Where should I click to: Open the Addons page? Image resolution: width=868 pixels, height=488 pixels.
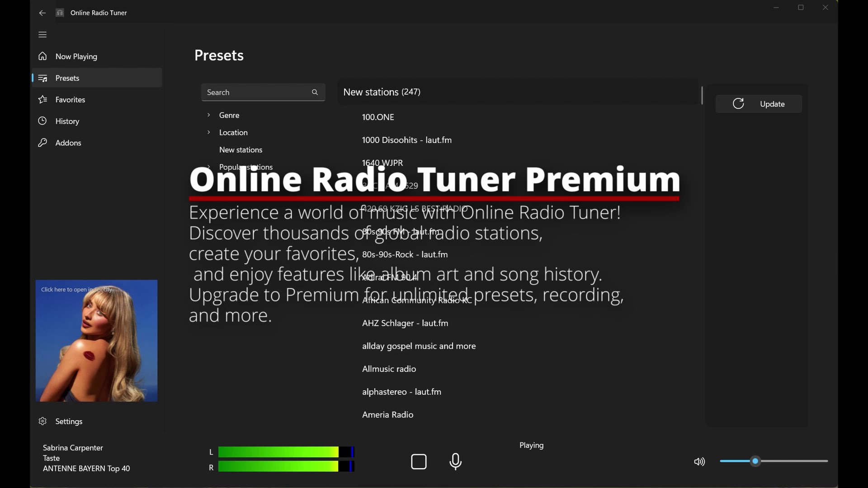[68, 143]
